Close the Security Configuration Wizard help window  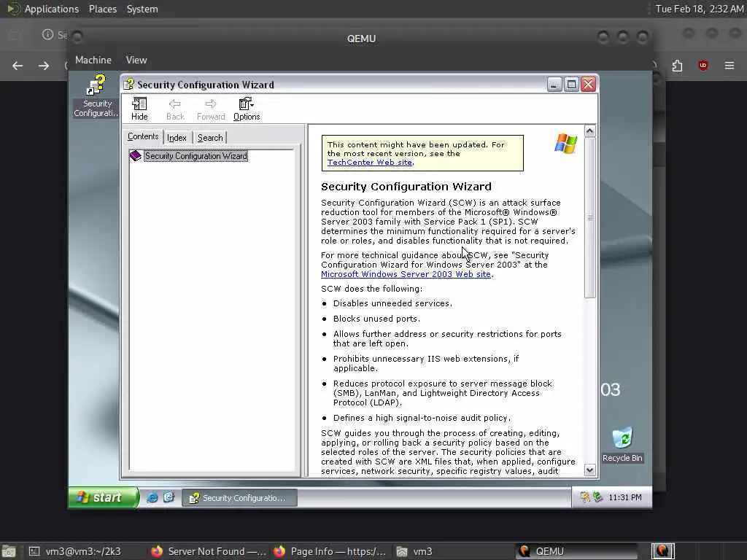pos(589,85)
